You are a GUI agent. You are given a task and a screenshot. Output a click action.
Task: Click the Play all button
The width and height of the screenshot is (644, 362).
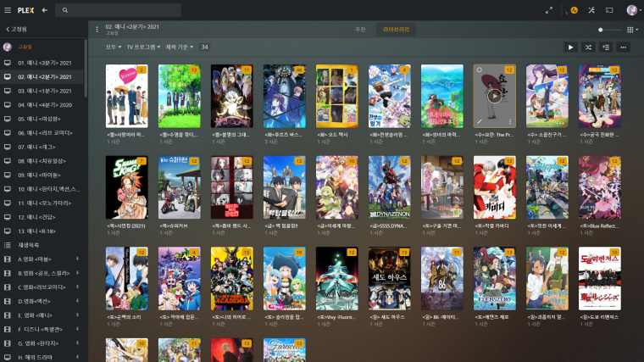[570, 47]
